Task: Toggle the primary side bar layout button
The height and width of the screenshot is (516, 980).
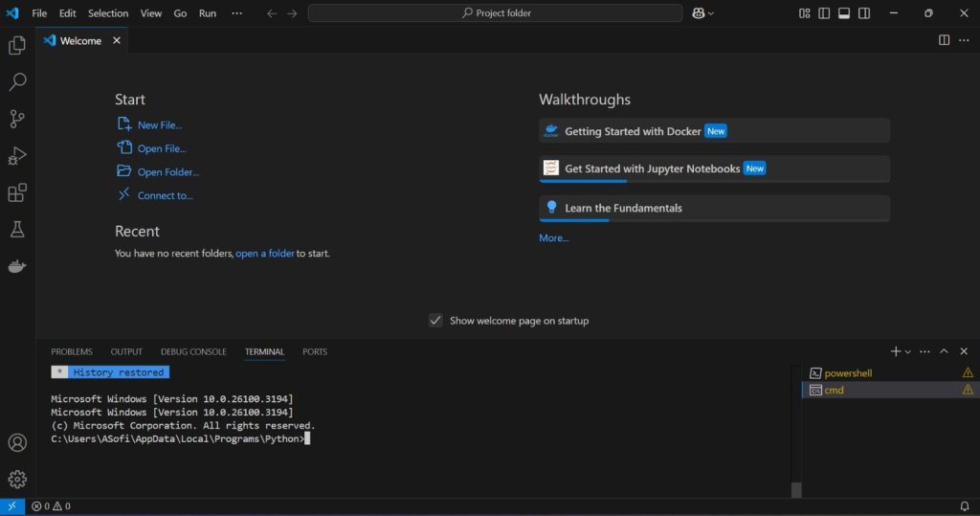Action: coord(824,13)
